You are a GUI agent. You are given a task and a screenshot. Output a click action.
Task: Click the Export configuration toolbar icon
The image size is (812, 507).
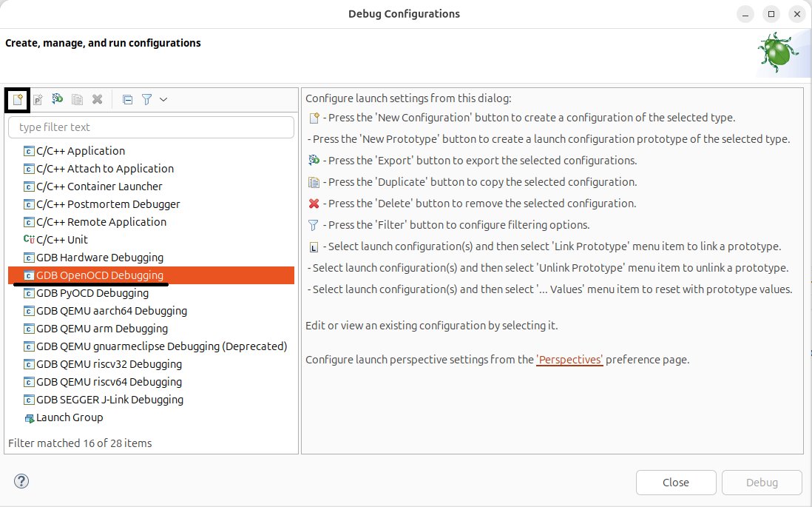[x=57, y=99]
